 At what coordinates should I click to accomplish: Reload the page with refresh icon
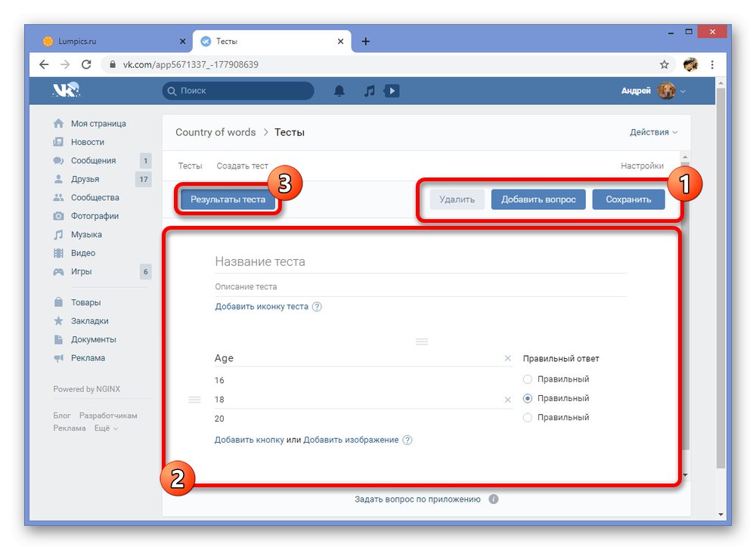pos(86,64)
